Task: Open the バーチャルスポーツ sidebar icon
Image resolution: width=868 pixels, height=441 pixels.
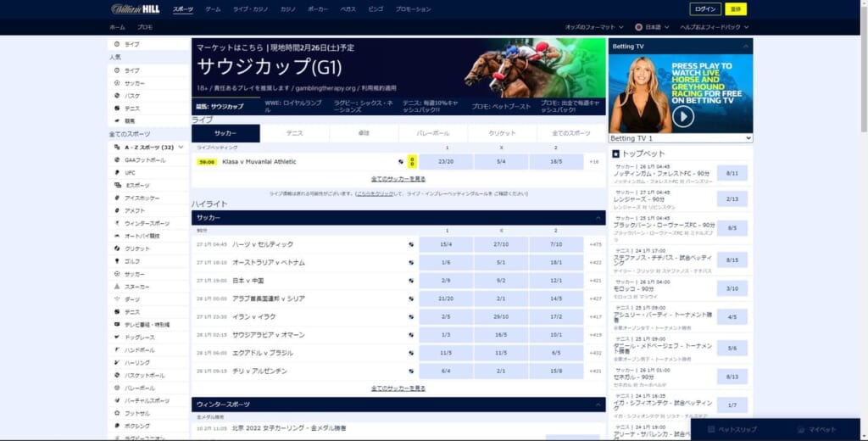Action: pos(117,400)
